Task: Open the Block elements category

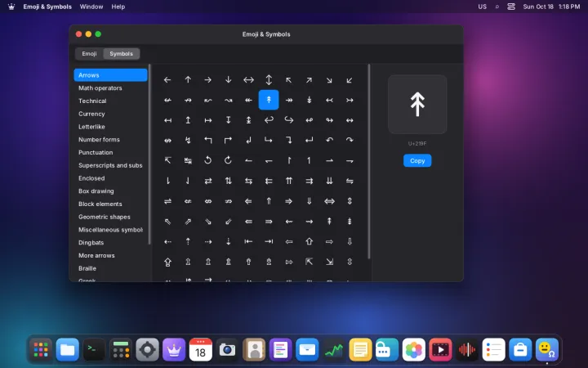Action: pyautogui.click(x=110, y=204)
